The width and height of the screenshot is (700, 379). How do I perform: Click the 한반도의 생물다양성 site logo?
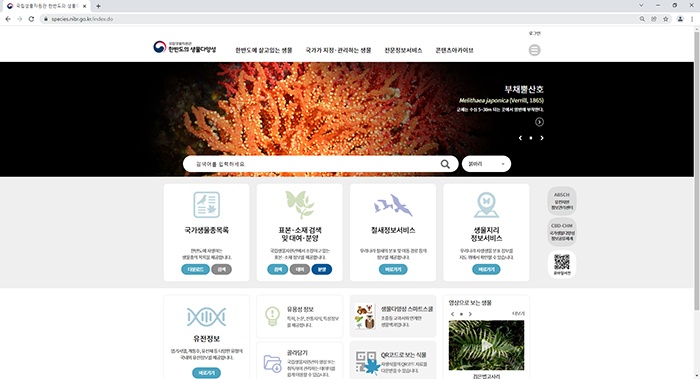coord(184,47)
